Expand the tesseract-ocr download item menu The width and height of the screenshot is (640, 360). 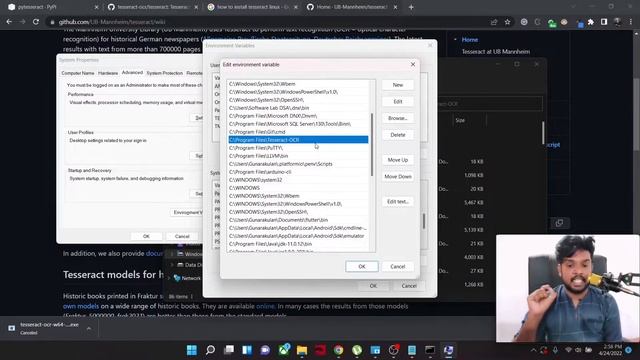click(x=89, y=328)
